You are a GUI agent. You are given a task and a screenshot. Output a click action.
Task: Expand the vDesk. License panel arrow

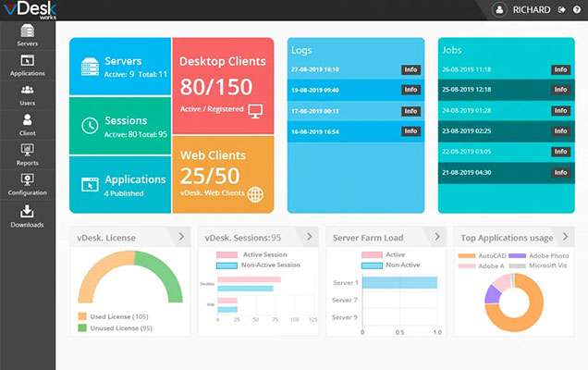click(x=180, y=237)
